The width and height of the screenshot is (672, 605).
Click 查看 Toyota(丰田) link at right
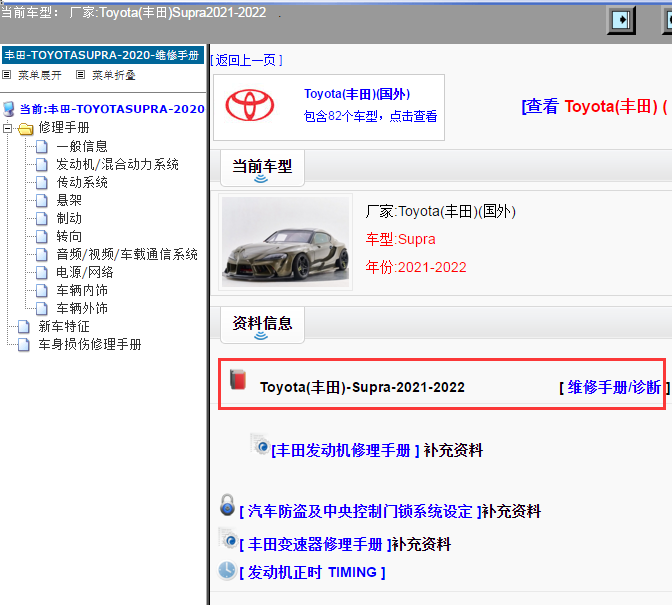[596, 106]
